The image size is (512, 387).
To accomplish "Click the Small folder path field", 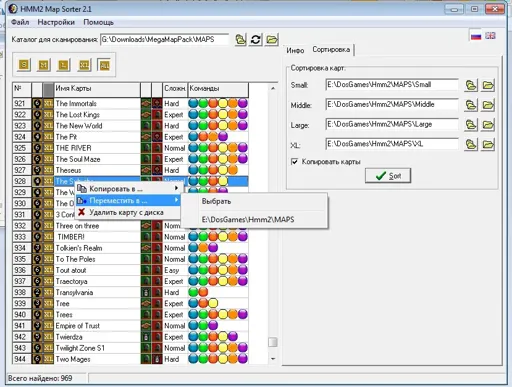I will tap(392, 85).
